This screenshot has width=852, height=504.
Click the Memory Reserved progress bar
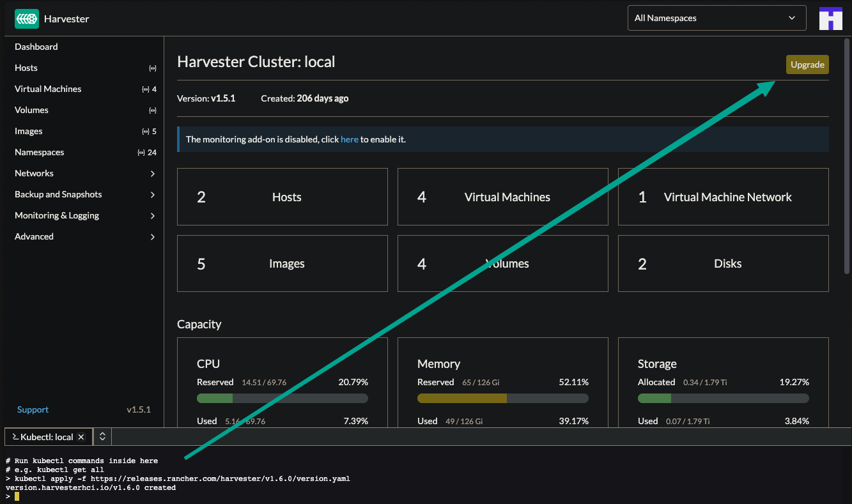pyautogui.click(x=503, y=399)
